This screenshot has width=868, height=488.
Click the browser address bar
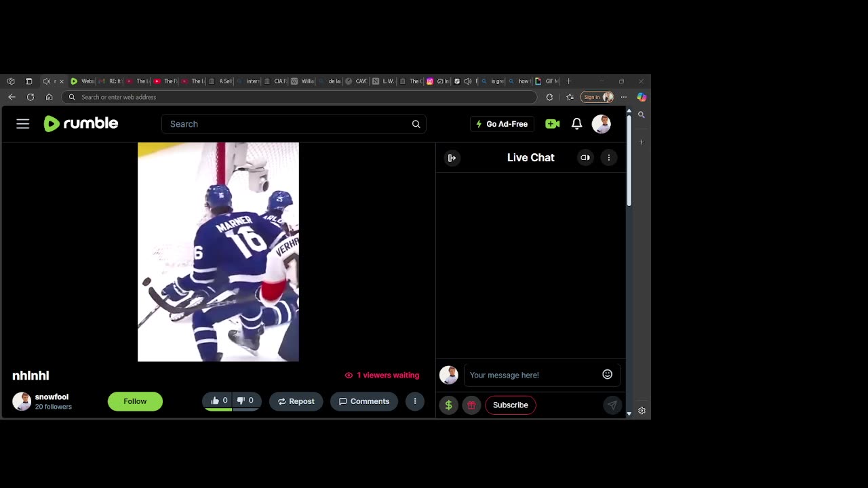(299, 97)
